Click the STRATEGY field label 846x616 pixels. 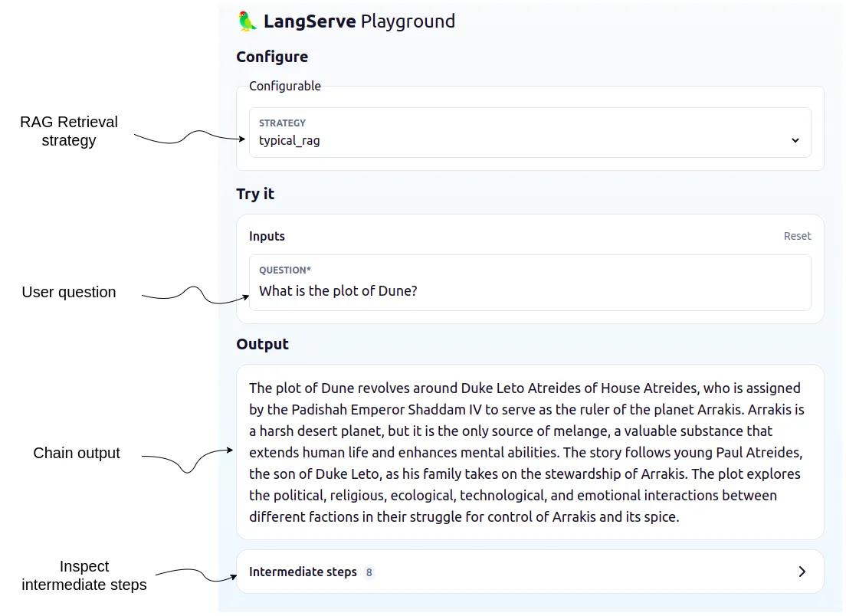(282, 123)
